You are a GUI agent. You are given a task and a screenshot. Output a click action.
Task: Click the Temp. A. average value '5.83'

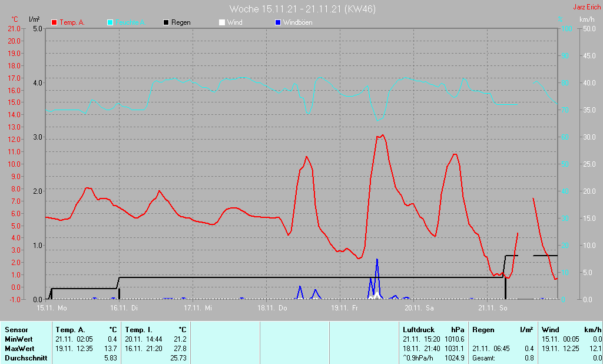[x=111, y=358]
